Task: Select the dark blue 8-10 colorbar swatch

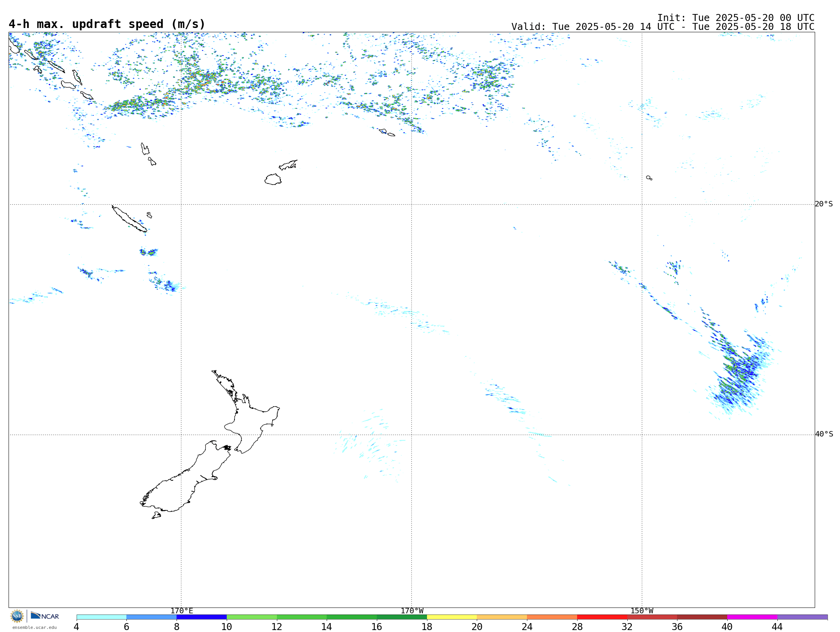Action: (x=201, y=617)
